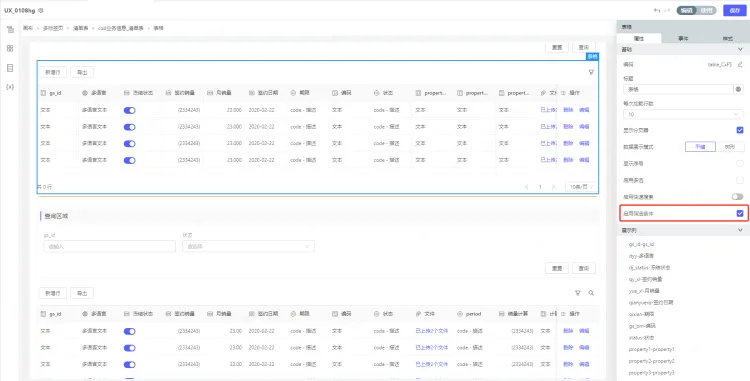Uncheck the red-highlighted 启用筛选条件 checkbox
Image resolution: width=750 pixels, height=381 pixels.
tap(740, 213)
